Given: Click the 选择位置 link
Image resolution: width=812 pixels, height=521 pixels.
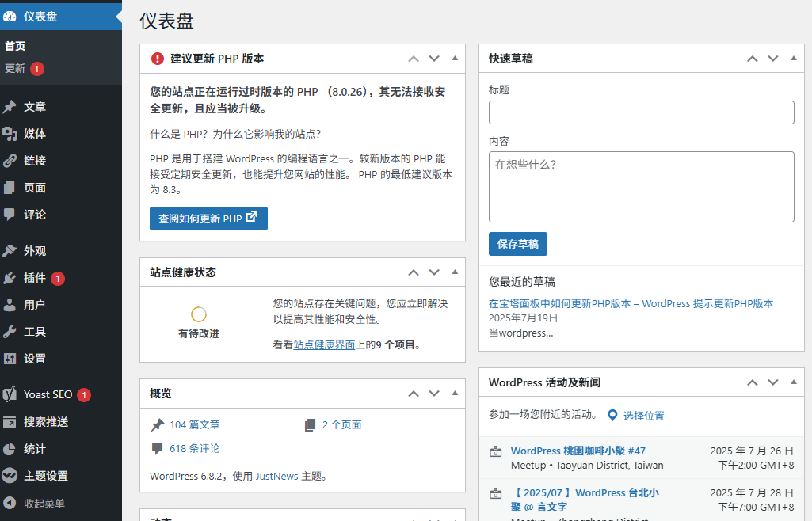Looking at the screenshot, I should coord(644,416).
